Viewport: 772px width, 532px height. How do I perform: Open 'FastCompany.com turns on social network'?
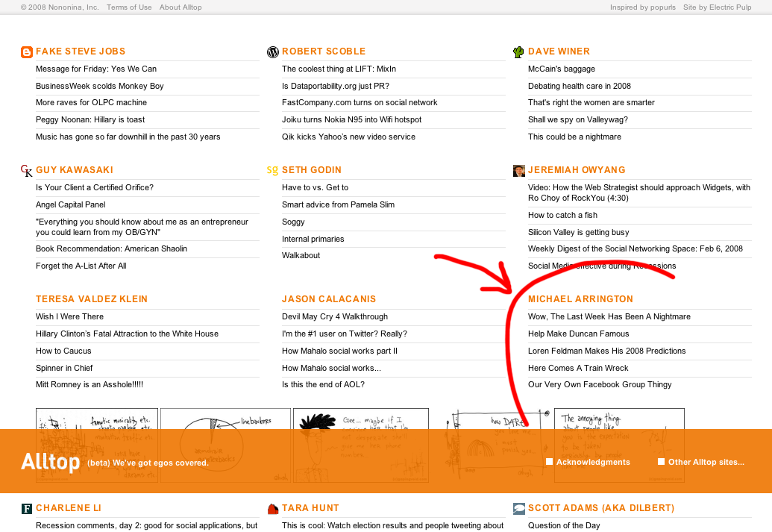[360, 102]
